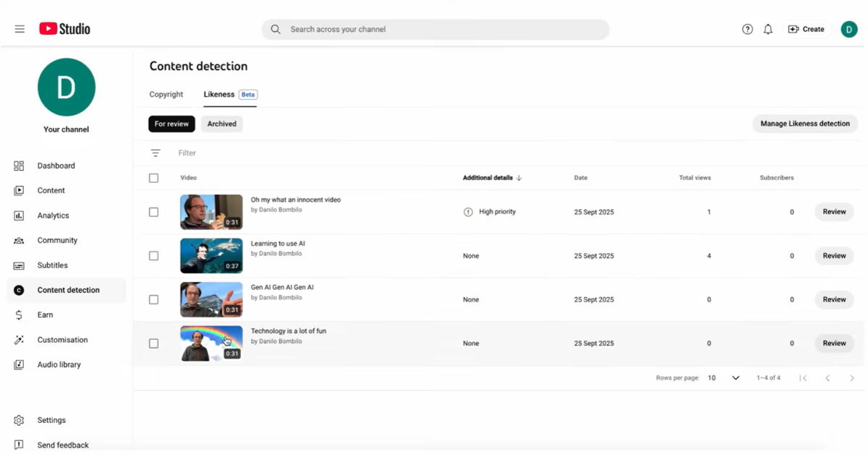Image resolution: width=868 pixels, height=454 pixels.
Task: Click the filter lines icon
Action: coord(156,153)
